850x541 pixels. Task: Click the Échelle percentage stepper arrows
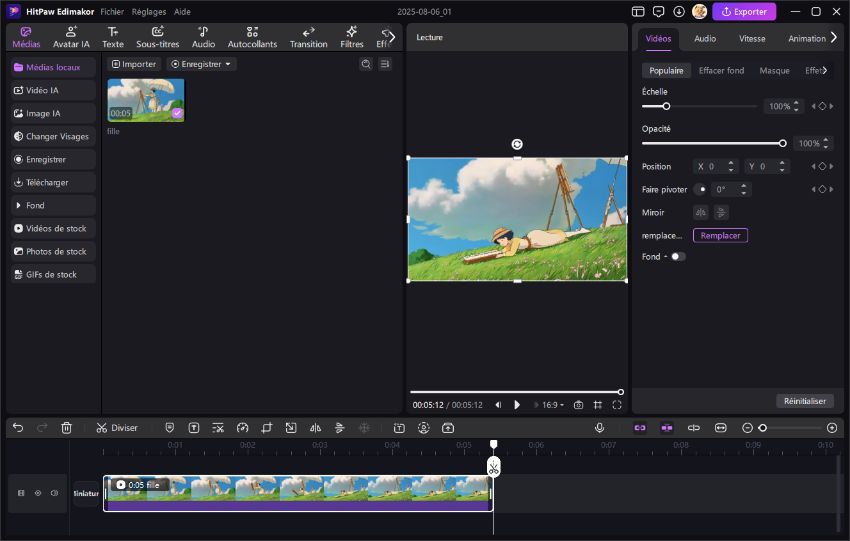click(796, 106)
